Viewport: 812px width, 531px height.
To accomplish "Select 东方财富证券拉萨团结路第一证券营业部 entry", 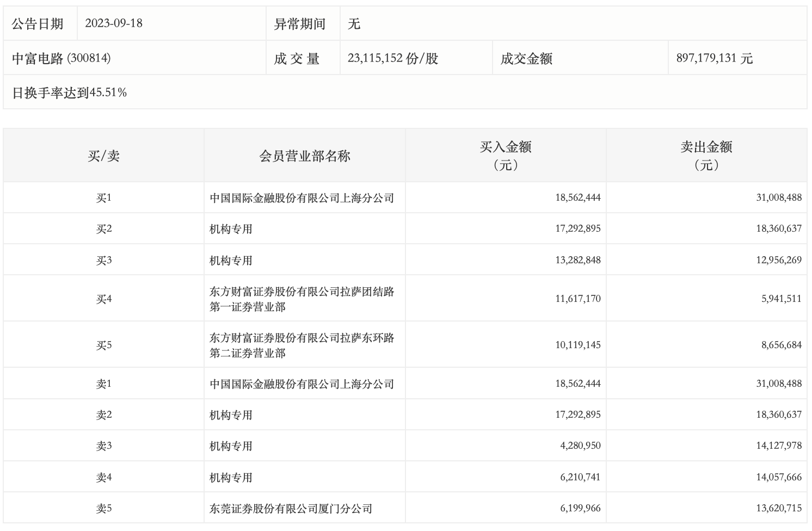I will (x=302, y=299).
